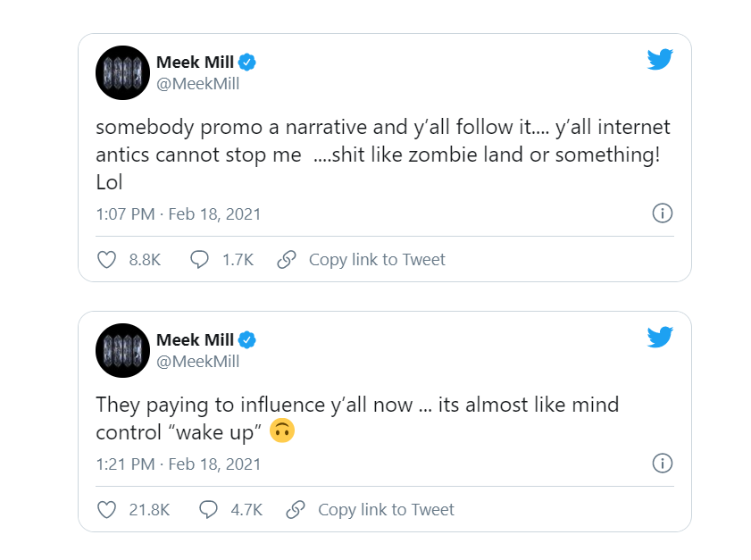Click the 4.7K reply count
The image size is (751, 560).
[246, 510]
